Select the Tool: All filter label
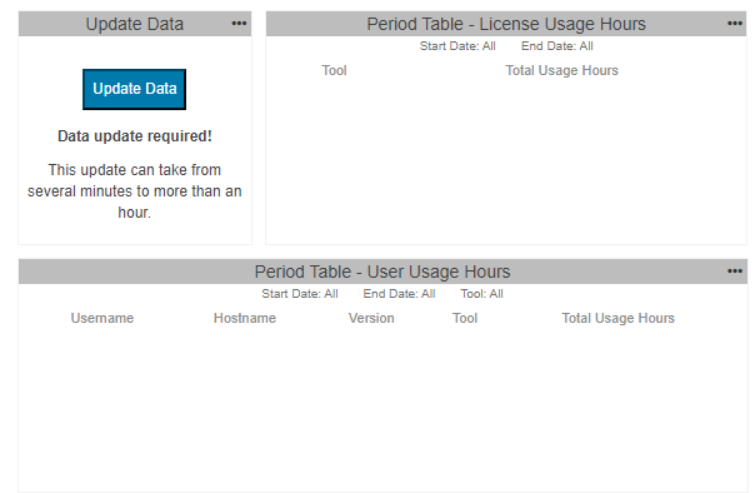This screenshot has height=493, width=755. [x=482, y=294]
